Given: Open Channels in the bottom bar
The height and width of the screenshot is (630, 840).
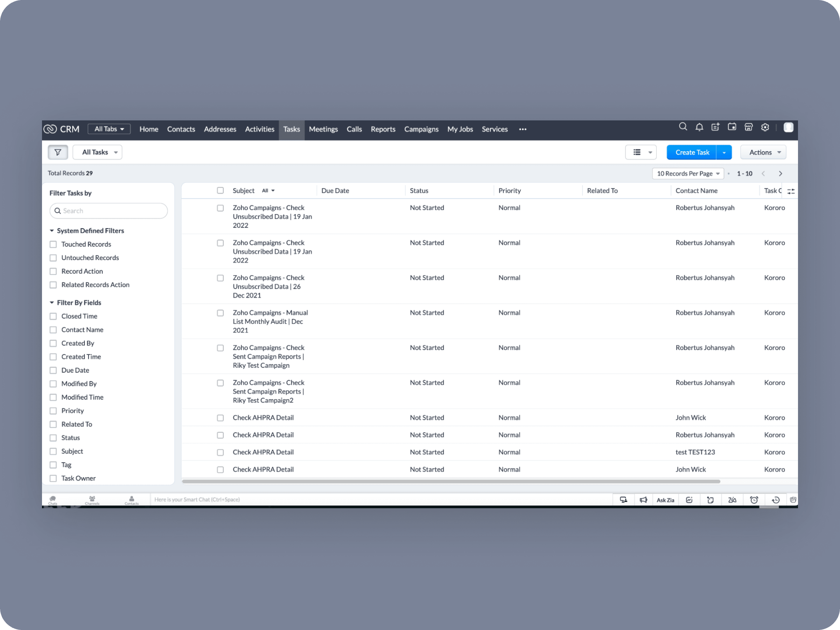Looking at the screenshot, I should coord(92,500).
